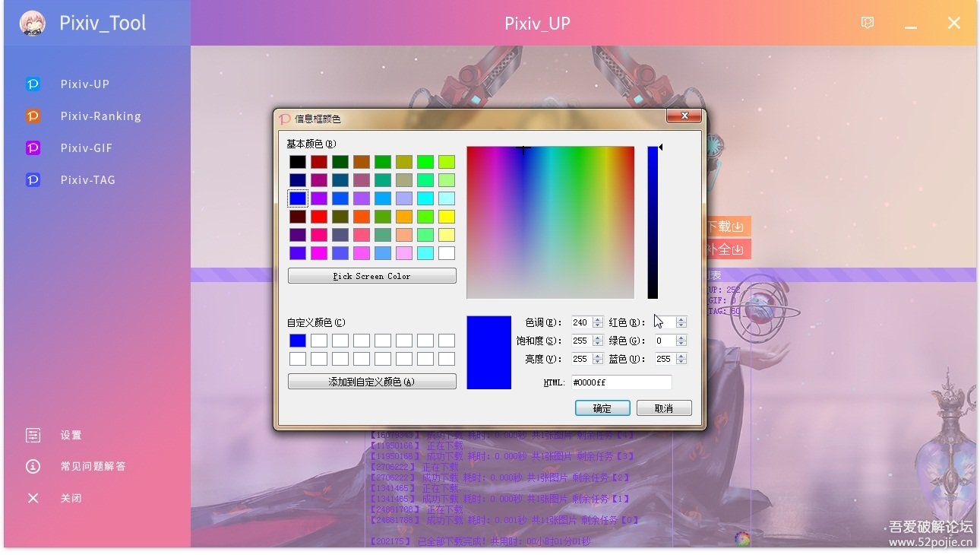980x555 pixels.
Task: Confirm color with the 确定 button
Action: [x=602, y=408]
